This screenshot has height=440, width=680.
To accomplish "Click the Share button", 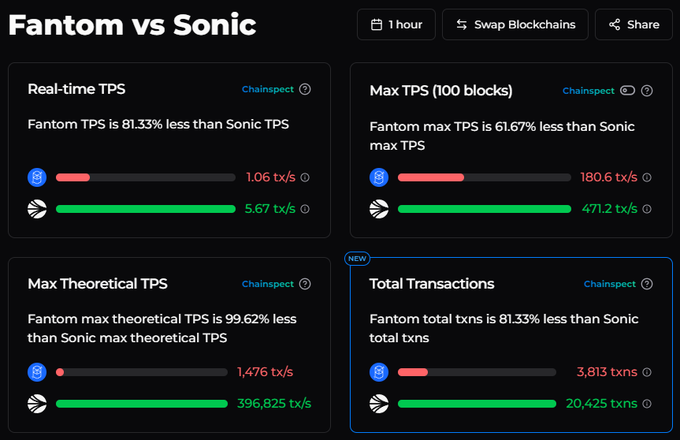I will [634, 25].
